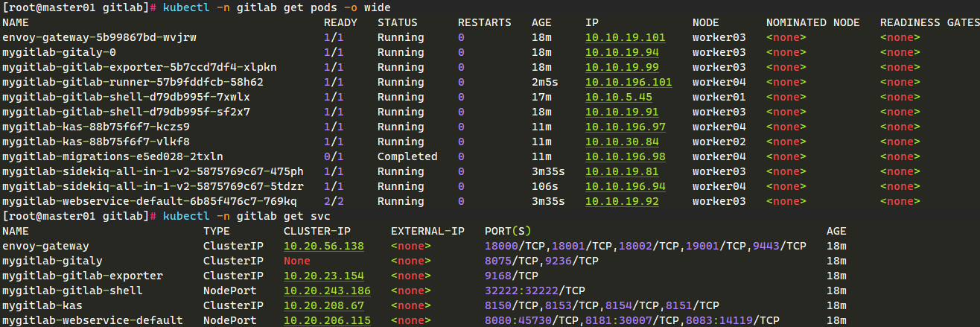This screenshot has height=327, width=980.
Task: Click NodePort type for mygitlab-gitlab-shell
Action: pos(230,291)
